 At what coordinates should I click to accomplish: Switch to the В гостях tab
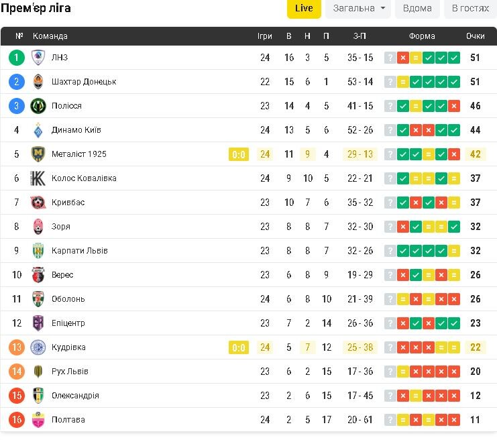(x=470, y=8)
